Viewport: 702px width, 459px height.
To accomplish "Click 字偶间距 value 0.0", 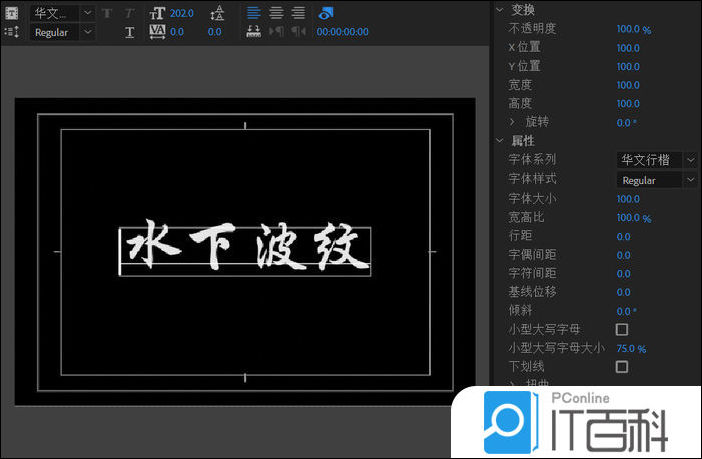I will (x=624, y=255).
